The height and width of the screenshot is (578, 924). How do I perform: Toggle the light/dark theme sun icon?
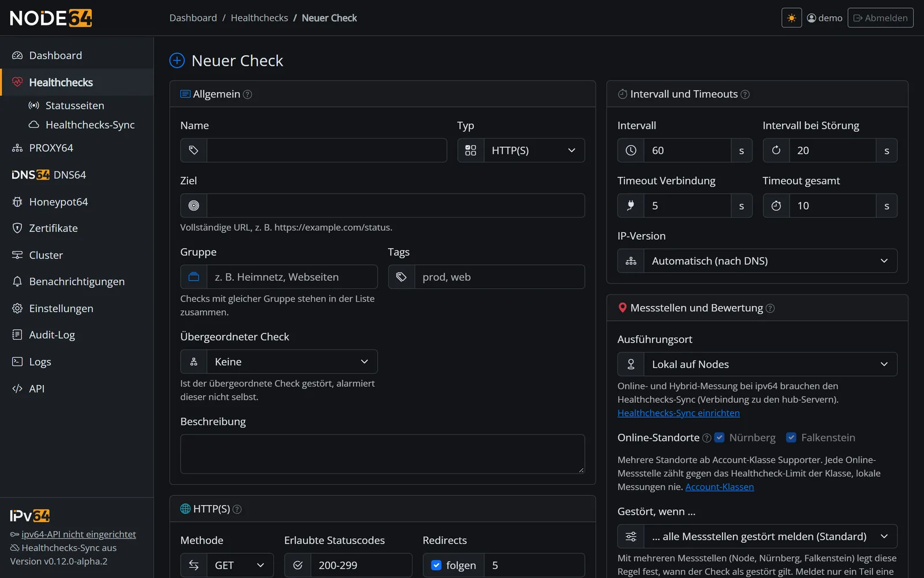pyautogui.click(x=791, y=18)
